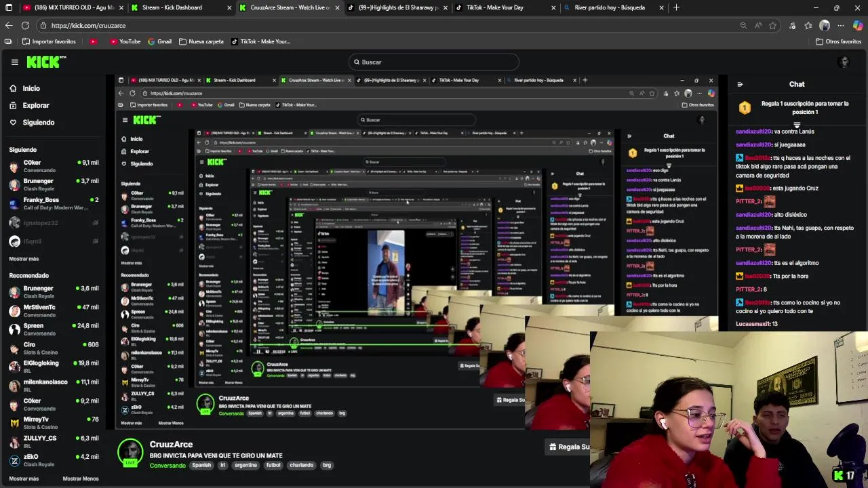Open Importar favoritos bookmark

pyautogui.click(x=49, y=41)
